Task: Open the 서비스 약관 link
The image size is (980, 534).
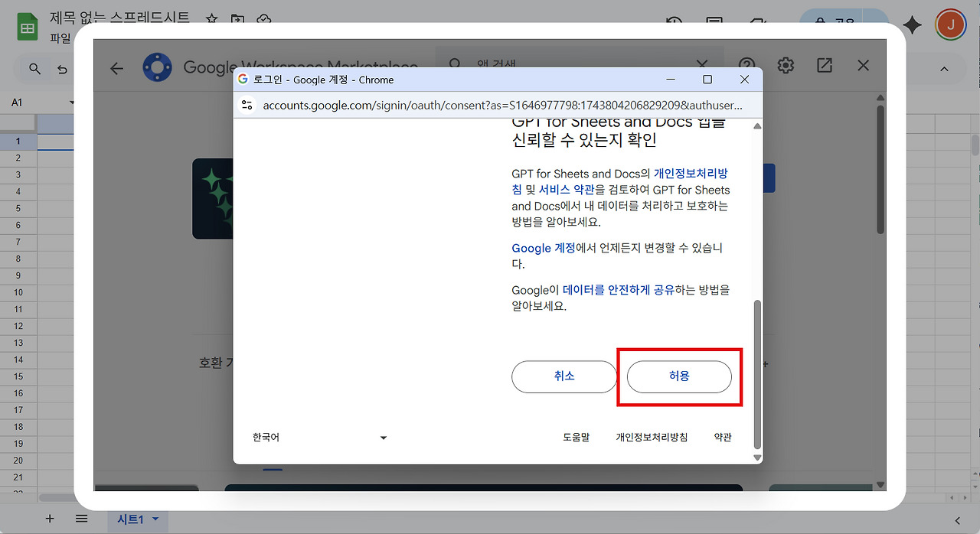Action: click(x=566, y=190)
